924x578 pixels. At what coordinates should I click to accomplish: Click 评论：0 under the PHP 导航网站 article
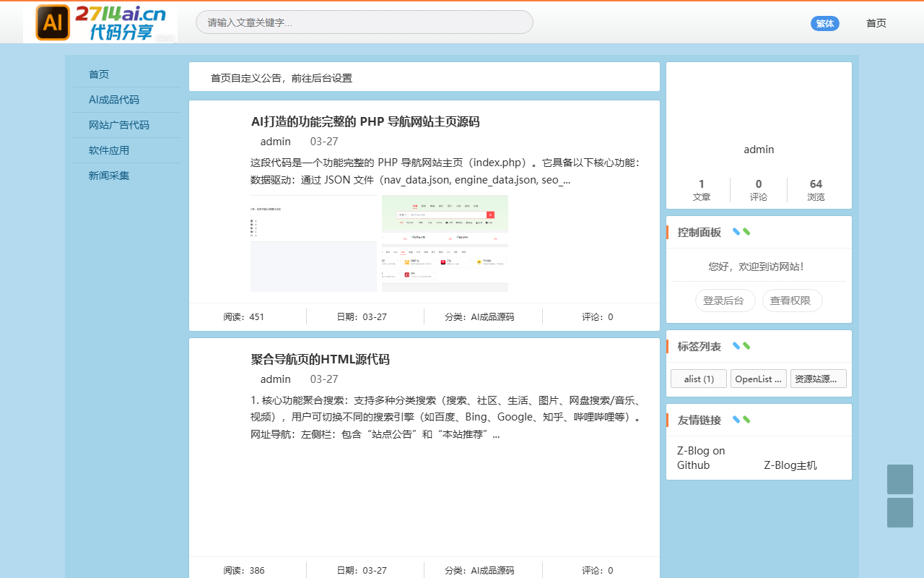pos(598,317)
